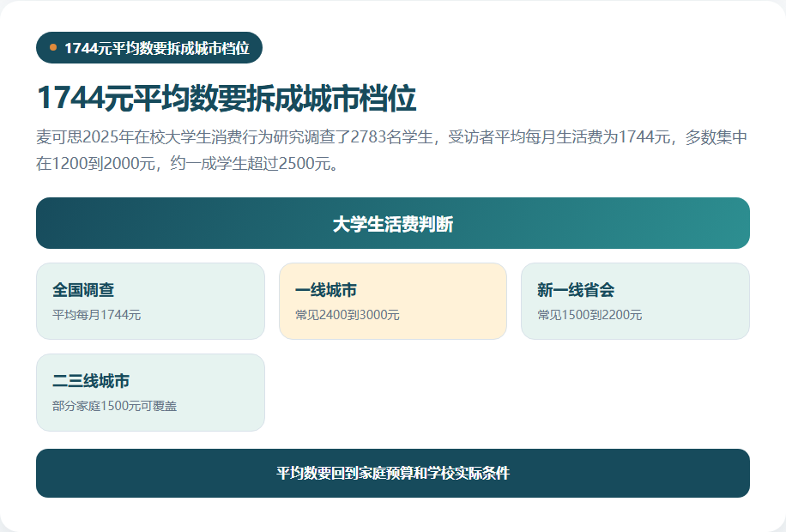The image size is (786, 532).
Task: Select the 一线城市 highlighted card
Action: [x=393, y=301]
